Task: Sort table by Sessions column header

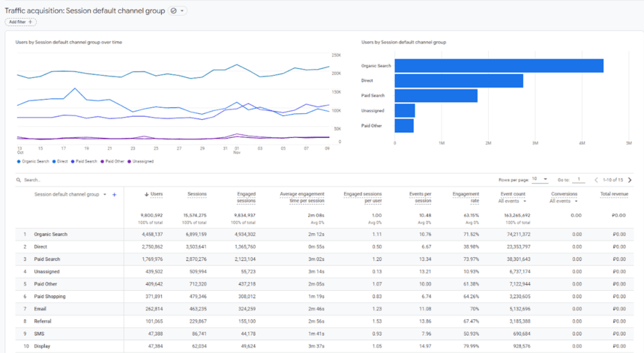Action: tap(197, 195)
